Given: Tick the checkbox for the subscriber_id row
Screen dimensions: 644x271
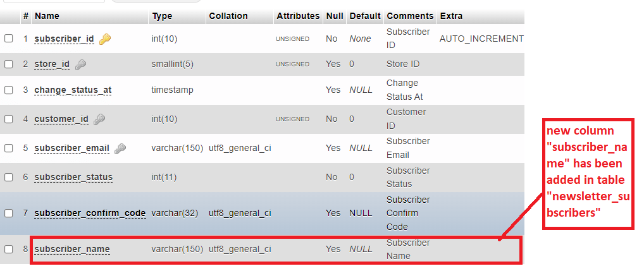Looking at the screenshot, I should click(x=9, y=39).
